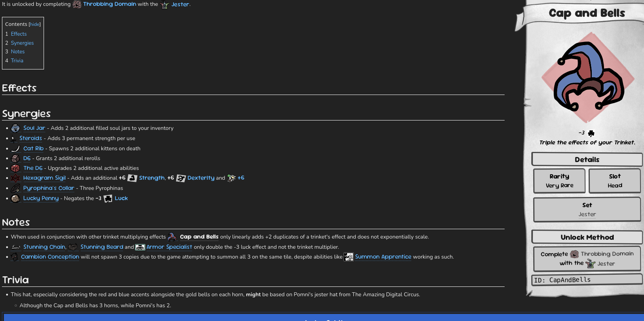Click the Stunning Chain icon
This screenshot has width=644, height=321.
(15, 247)
